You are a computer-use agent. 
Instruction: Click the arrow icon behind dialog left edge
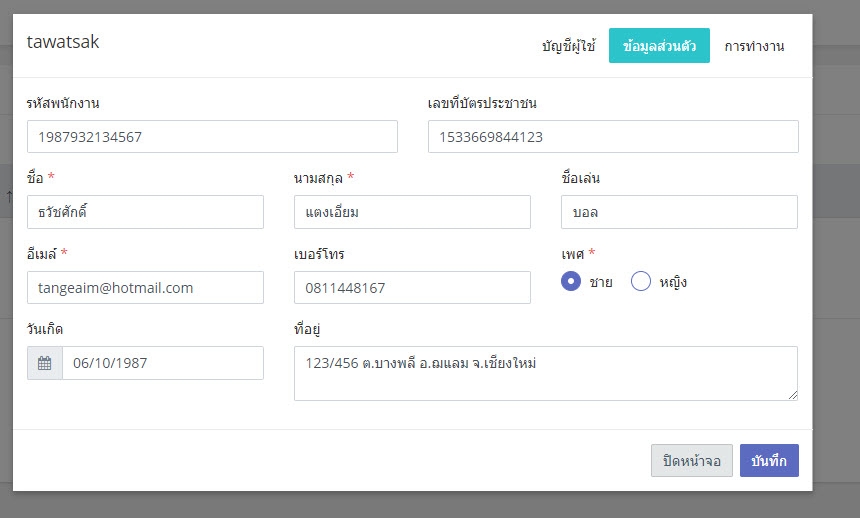(x=8, y=196)
